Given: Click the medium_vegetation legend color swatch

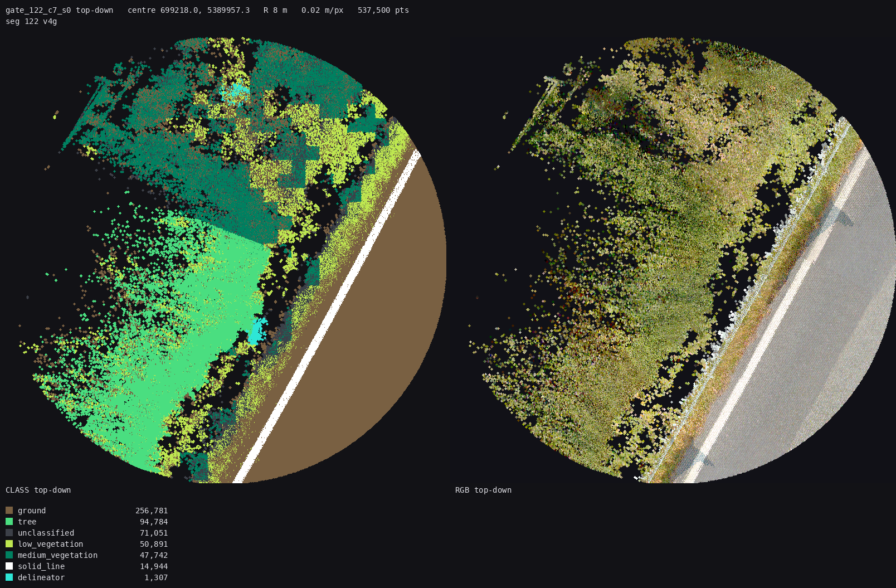Looking at the screenshot, I should (x=9, y=555).
